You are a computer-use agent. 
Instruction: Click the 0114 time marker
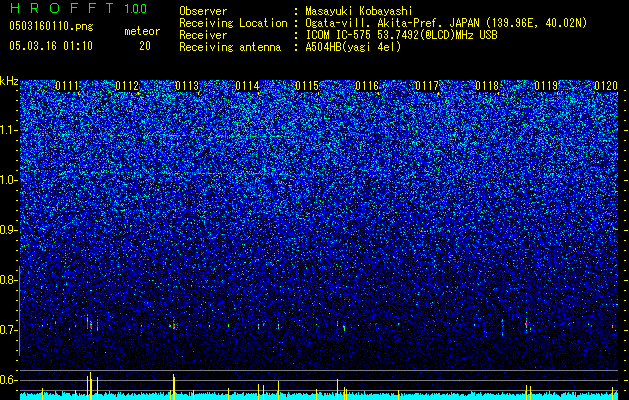pos(247,86)
